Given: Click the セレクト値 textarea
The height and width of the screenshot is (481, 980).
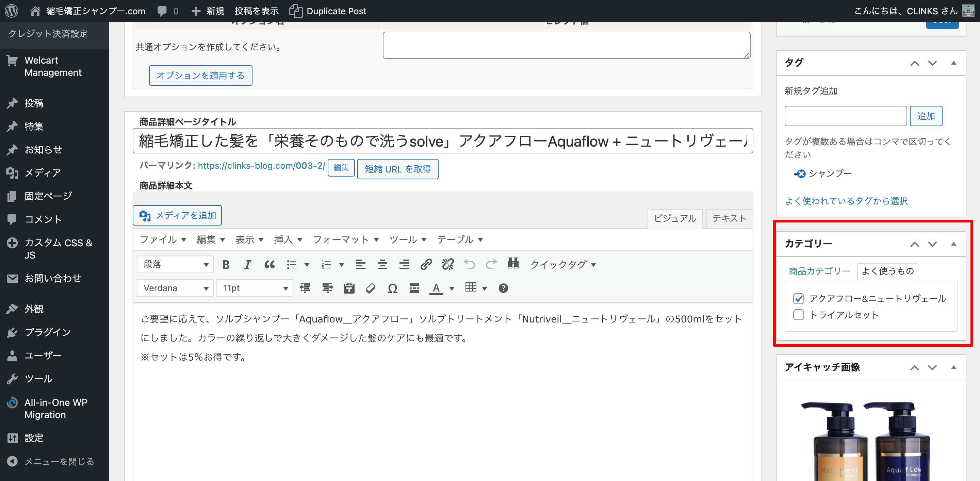Looking at the screenshot, I should point(566,45).
